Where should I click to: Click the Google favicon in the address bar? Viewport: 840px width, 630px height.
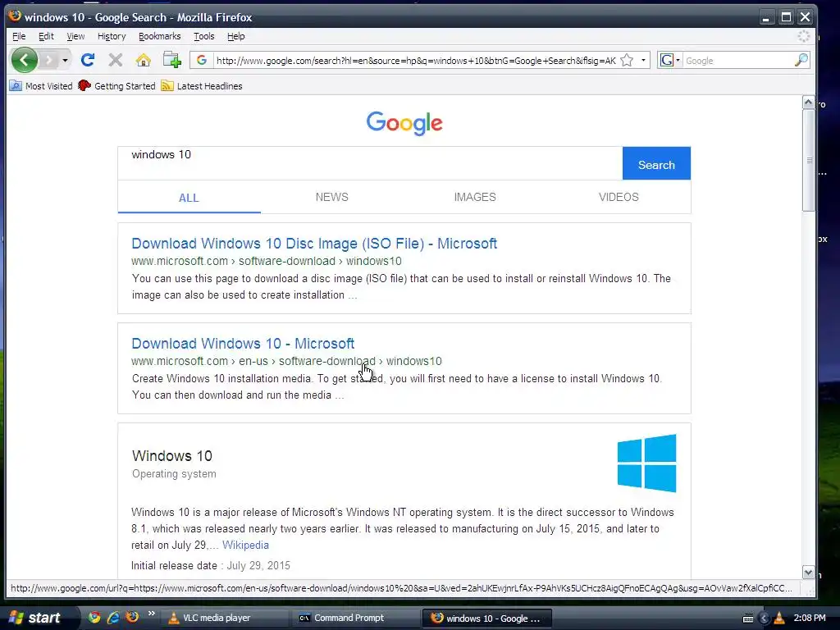pyautogui.click(x=202, y=61)
